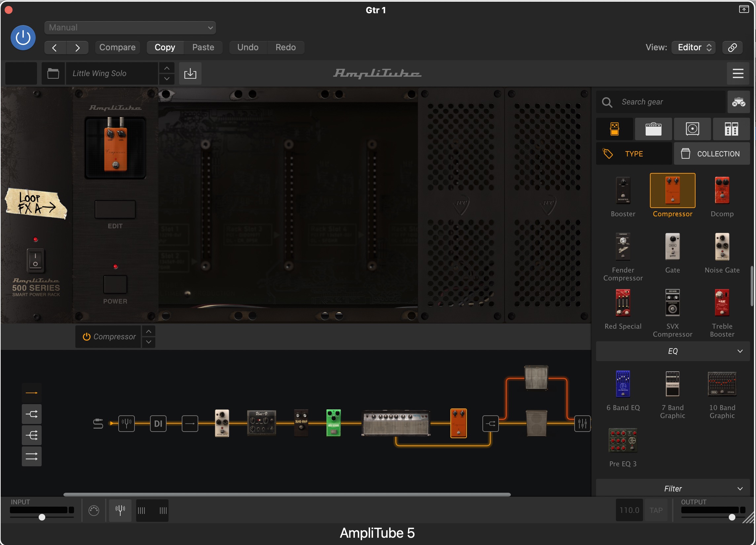The height and width of the screenshot is (545, 756).
Task: Select the dual parallel chain routing icon
Action: click(32, 457)
